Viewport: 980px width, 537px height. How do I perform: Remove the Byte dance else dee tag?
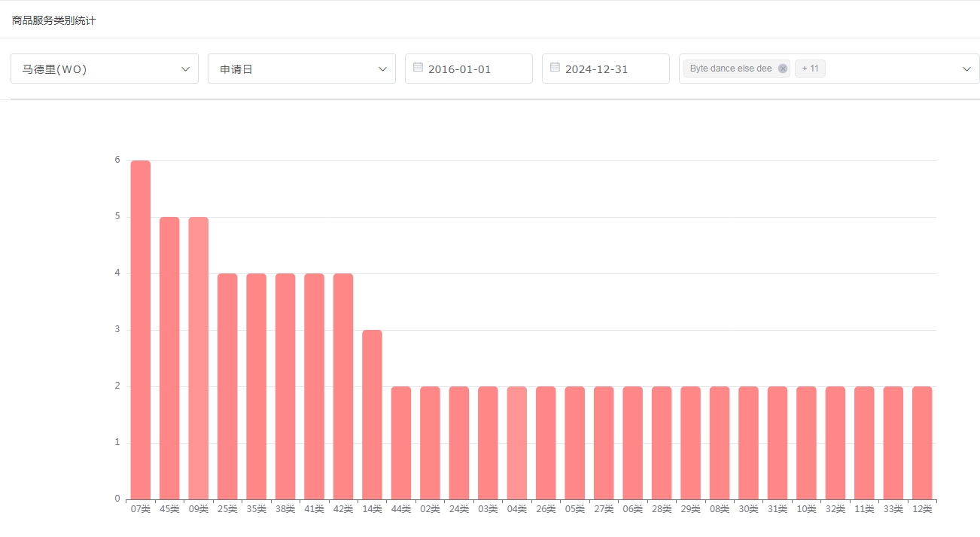[x=782, y=69]
